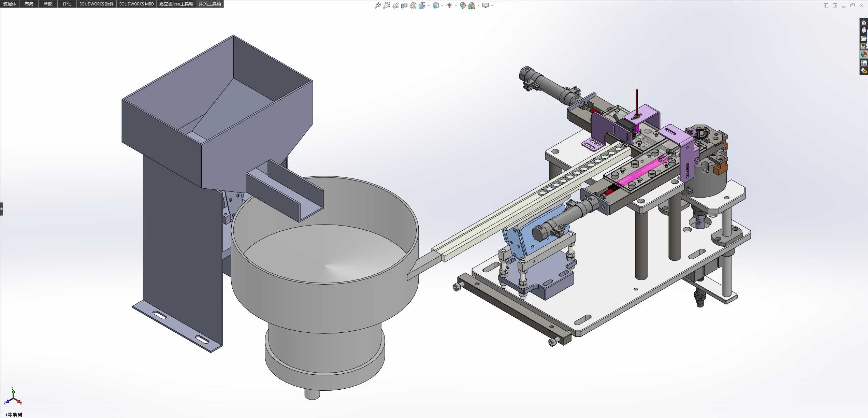This screenshot has height=418, width=868.
Task: Open the 评估 tab
Action: [67, 4]
